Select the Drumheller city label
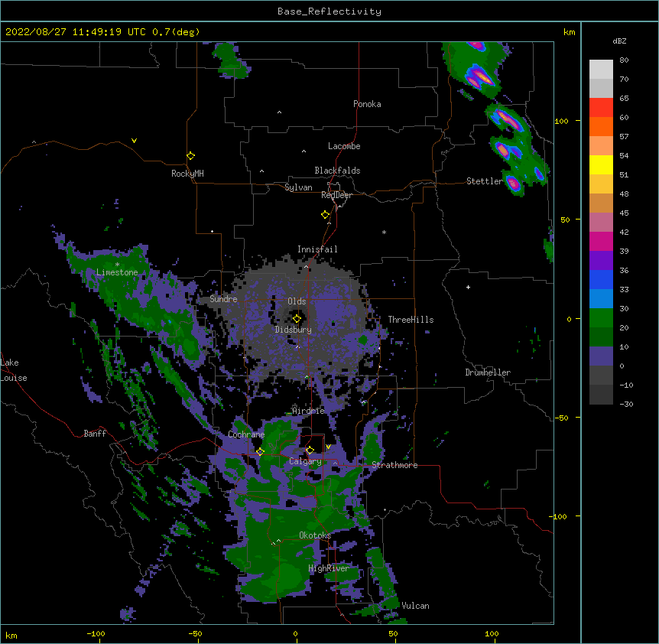659x644 pixels. [488, 372]
